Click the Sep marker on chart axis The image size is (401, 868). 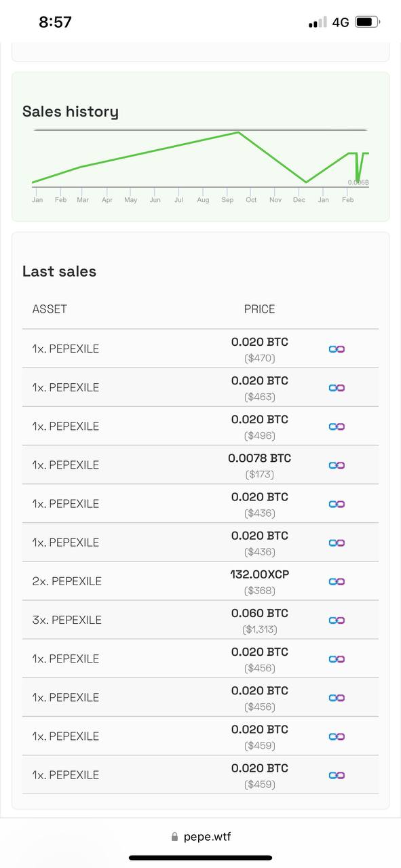[227, 200]
